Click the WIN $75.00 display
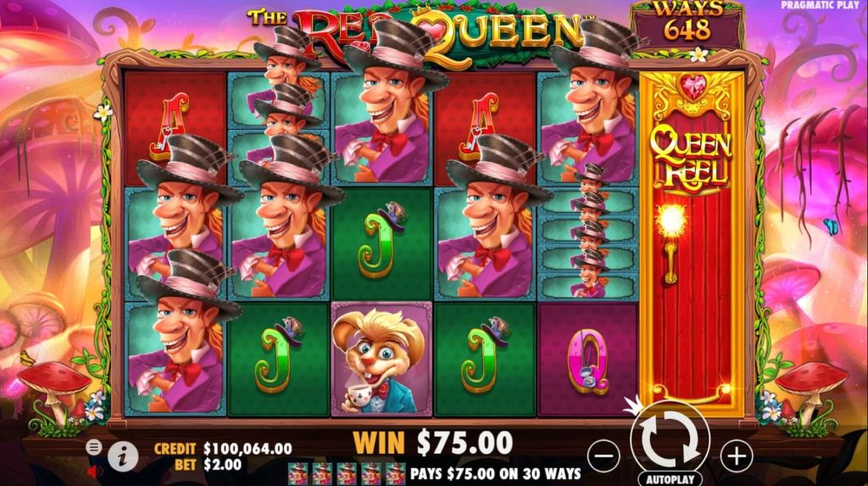 tap(433, 443)
